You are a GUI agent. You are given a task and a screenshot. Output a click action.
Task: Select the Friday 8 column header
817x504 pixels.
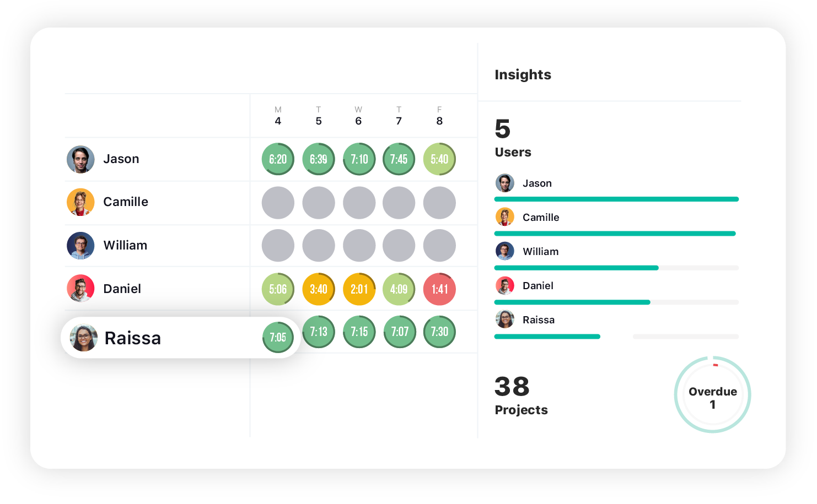click(x=439, y=116)
